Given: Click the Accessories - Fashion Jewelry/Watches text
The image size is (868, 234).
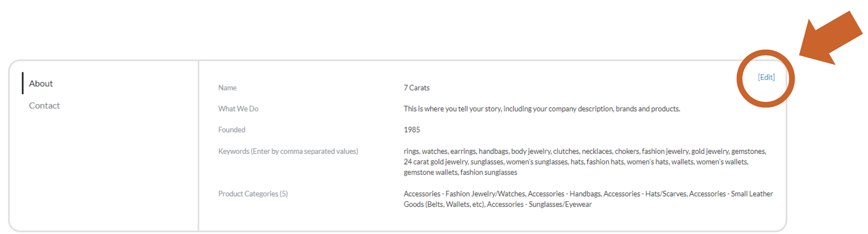Looking at the screenshot, I should pos(464,194).
